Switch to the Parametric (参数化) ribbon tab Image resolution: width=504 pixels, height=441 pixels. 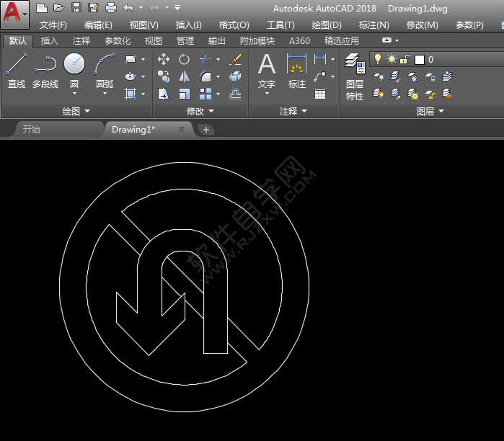coord(118,41)
